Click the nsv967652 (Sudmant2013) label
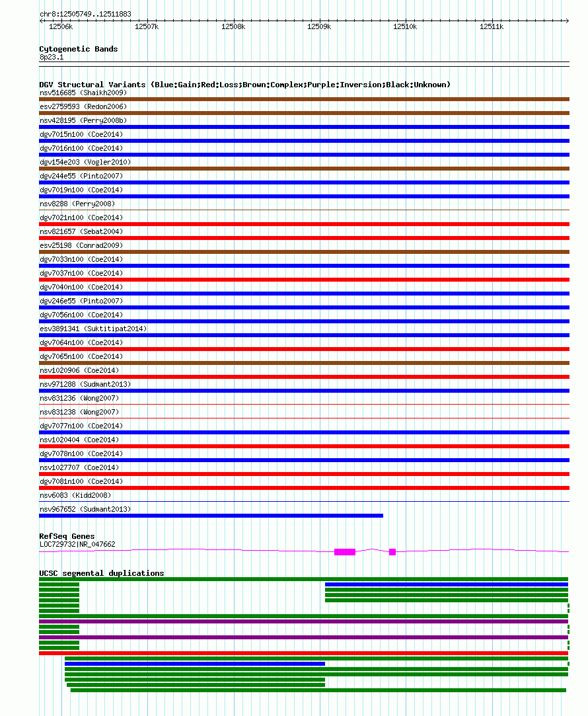 [85, 509]
